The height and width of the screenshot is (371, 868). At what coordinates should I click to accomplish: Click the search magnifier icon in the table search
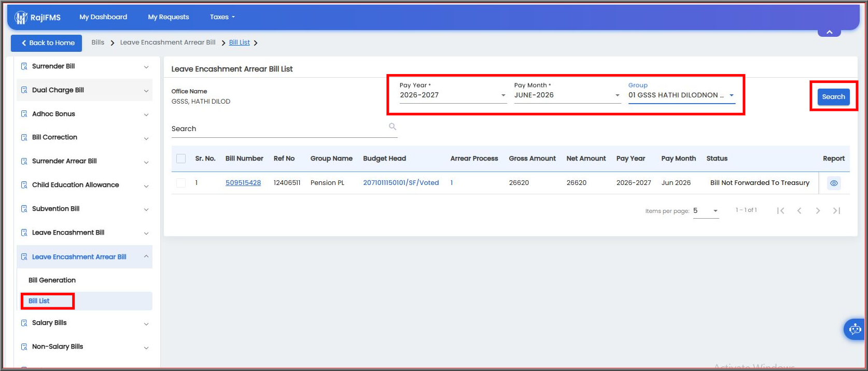point(393,126)
